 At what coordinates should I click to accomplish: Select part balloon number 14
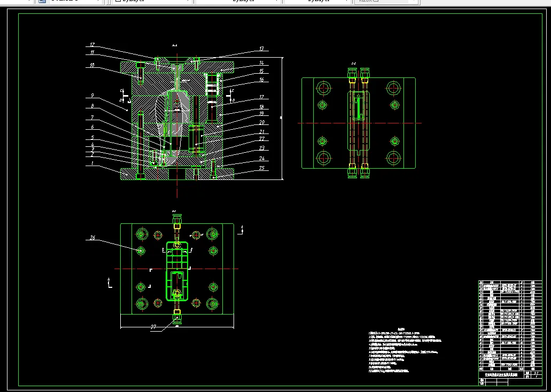[x=261, y=63]
